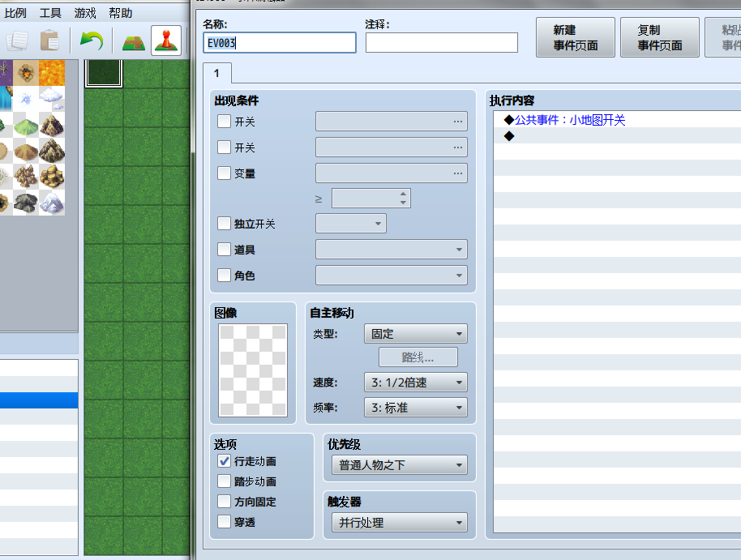This screenshot has height=560, width=741.
Task: Open the 独立开关 selection dropdown
Action: click(x=351, y=224)
